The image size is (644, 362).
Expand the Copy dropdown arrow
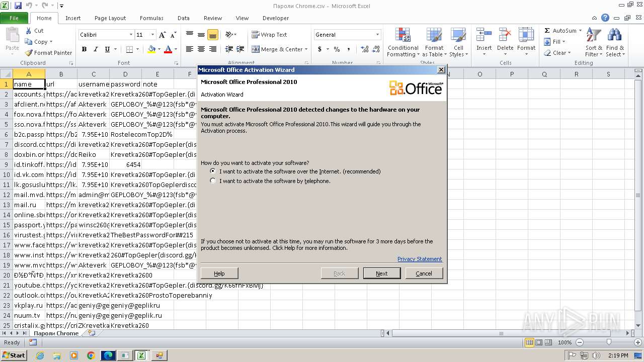point(51,42)
